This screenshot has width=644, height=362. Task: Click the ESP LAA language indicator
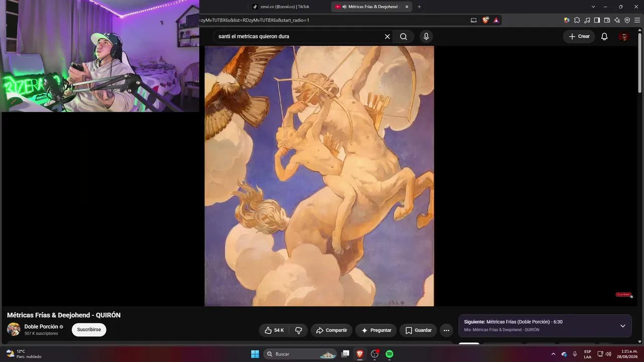point(588,354)
